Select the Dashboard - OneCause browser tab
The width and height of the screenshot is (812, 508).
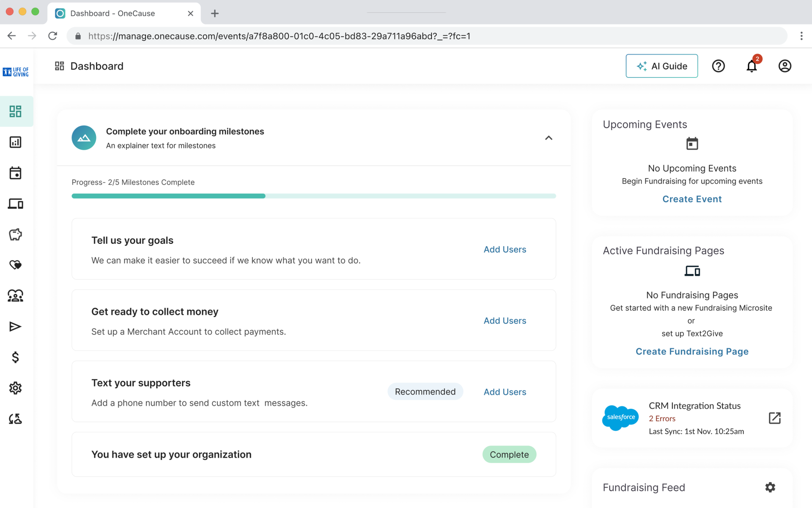[124, 13]
